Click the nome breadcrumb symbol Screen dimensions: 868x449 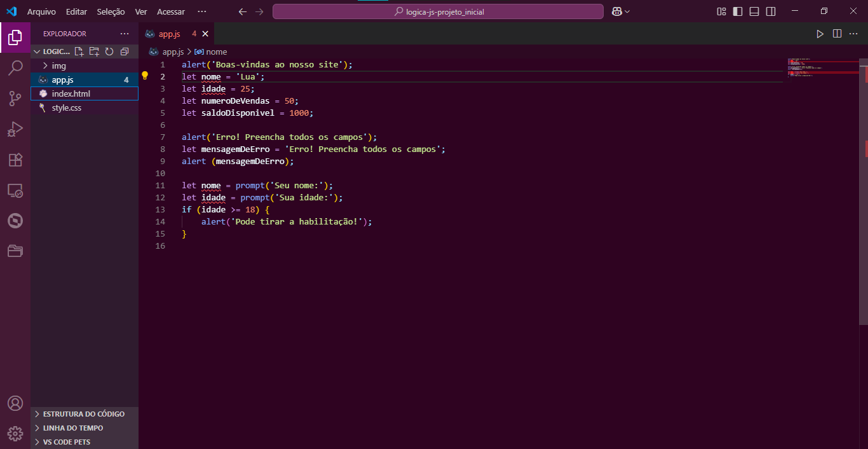[x=216, y=52]
